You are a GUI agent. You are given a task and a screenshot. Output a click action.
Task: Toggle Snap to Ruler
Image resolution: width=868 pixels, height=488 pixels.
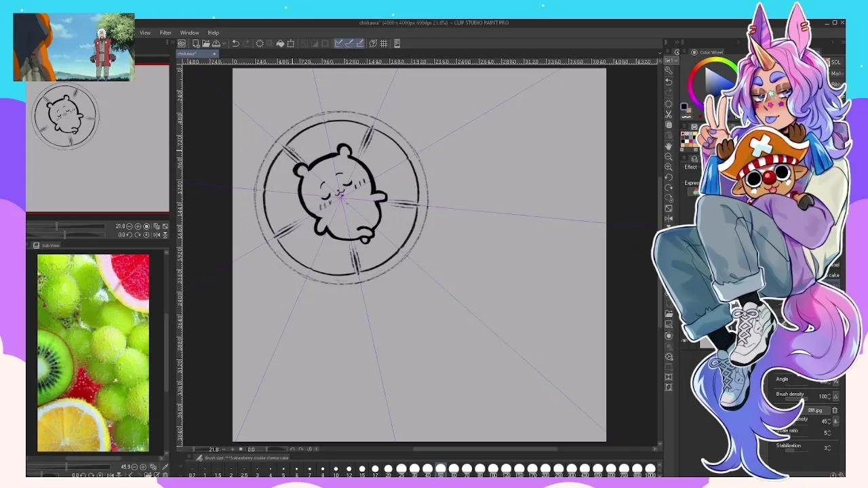click(338, 43)
